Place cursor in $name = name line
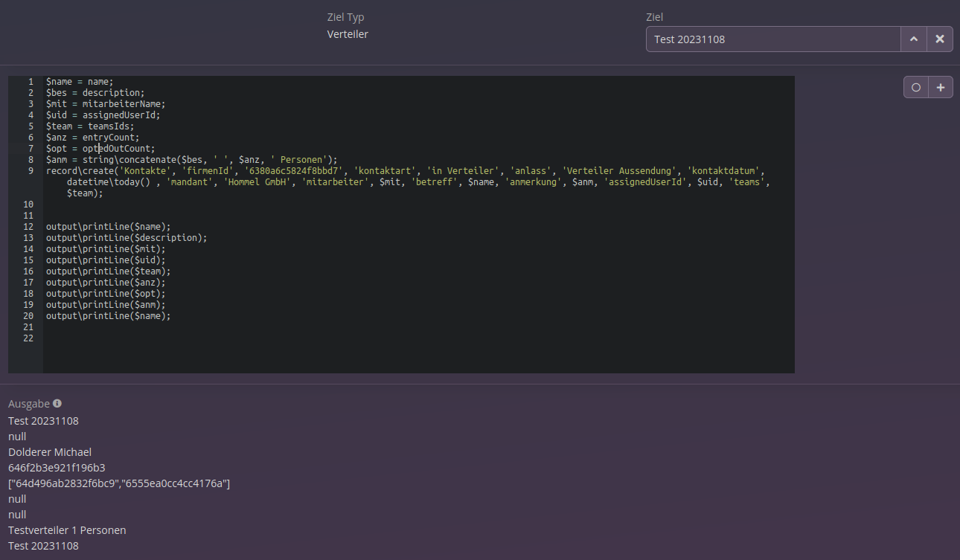The image size is (960, 560). tap(80, 82)
